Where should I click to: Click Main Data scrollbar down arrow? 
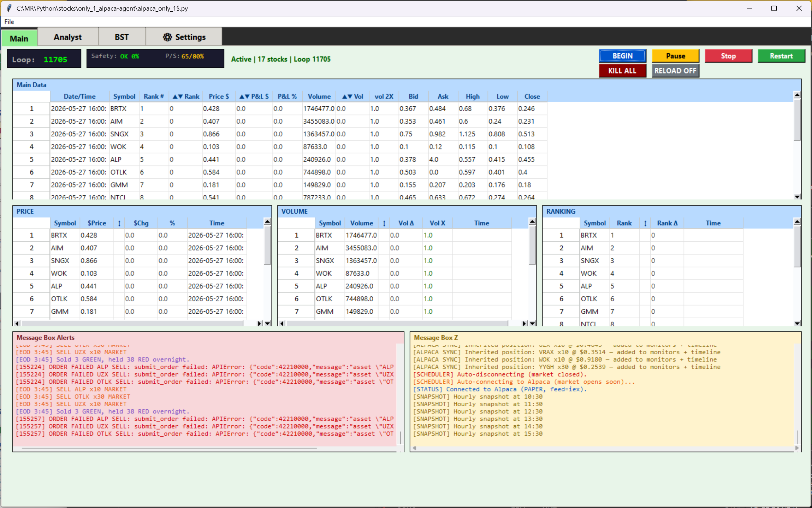tap(797, 196)
